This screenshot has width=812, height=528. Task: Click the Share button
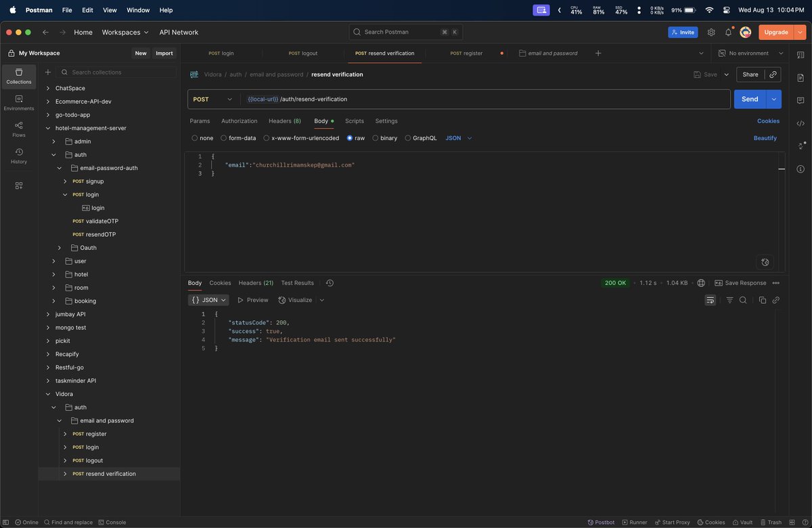(x=750, y=74)
